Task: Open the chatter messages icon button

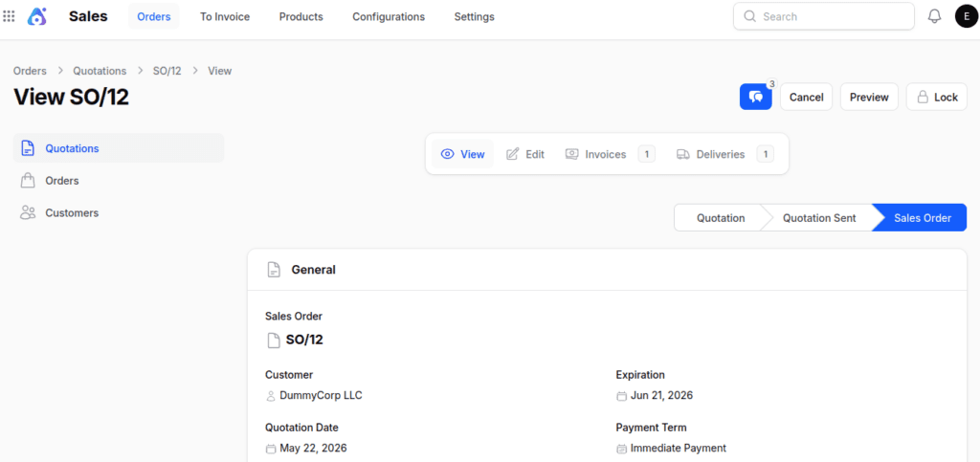Action: [x=756, y=97]
